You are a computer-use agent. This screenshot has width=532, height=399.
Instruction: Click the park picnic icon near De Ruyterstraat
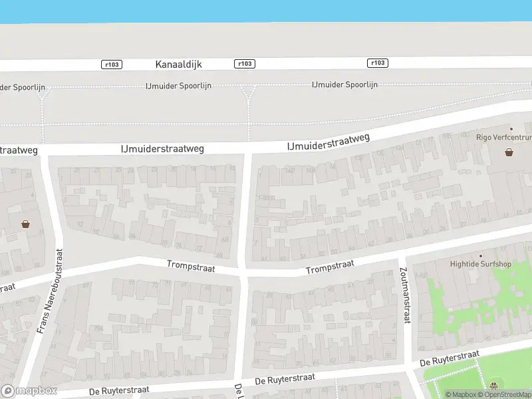[x=493, y=385]
